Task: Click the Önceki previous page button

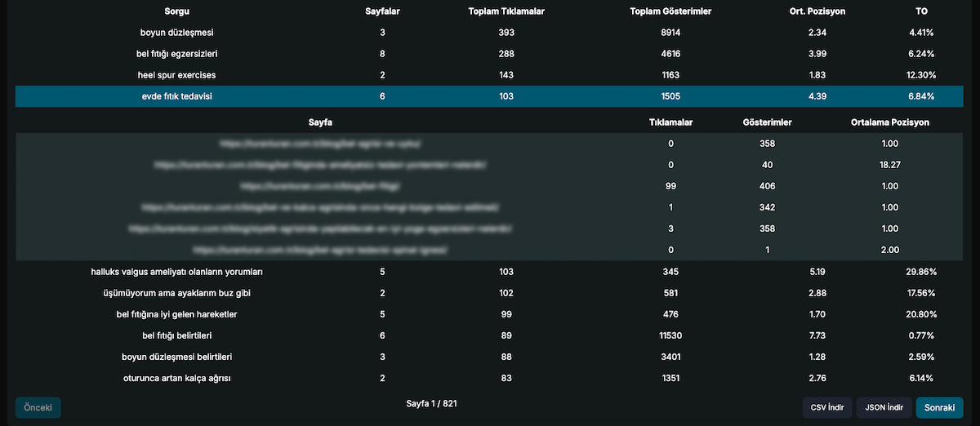Action: (x=38, y=407)
